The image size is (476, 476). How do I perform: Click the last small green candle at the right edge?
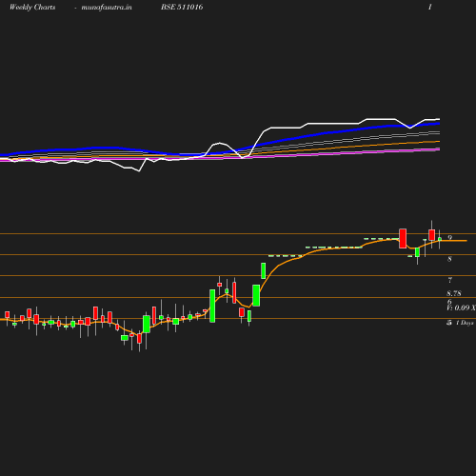point(440,239)
